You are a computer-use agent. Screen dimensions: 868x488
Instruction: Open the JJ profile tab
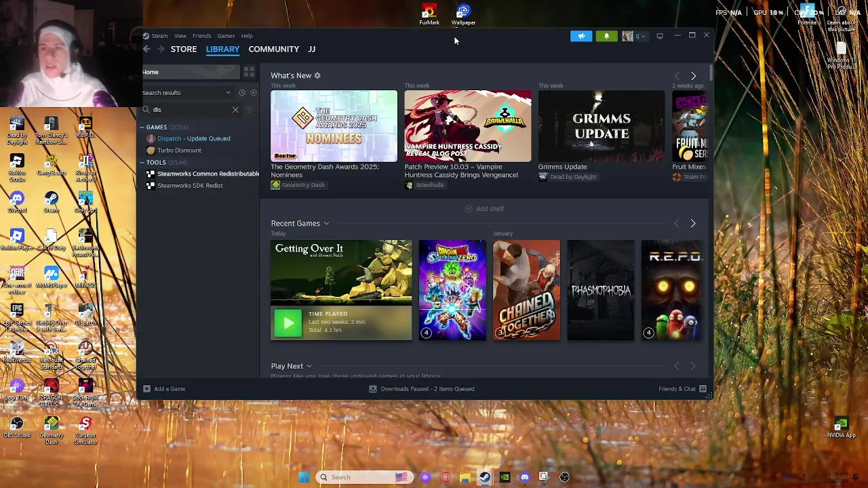coord(311,49)
